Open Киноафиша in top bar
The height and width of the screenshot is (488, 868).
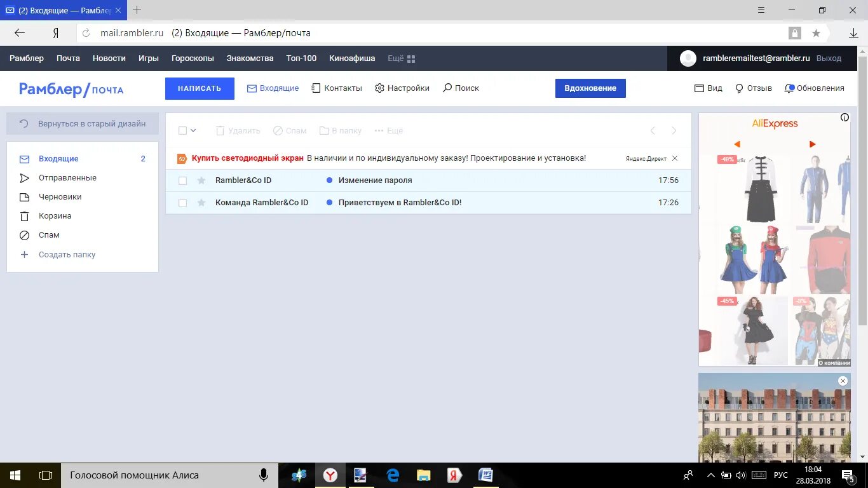tap(352, 58)
